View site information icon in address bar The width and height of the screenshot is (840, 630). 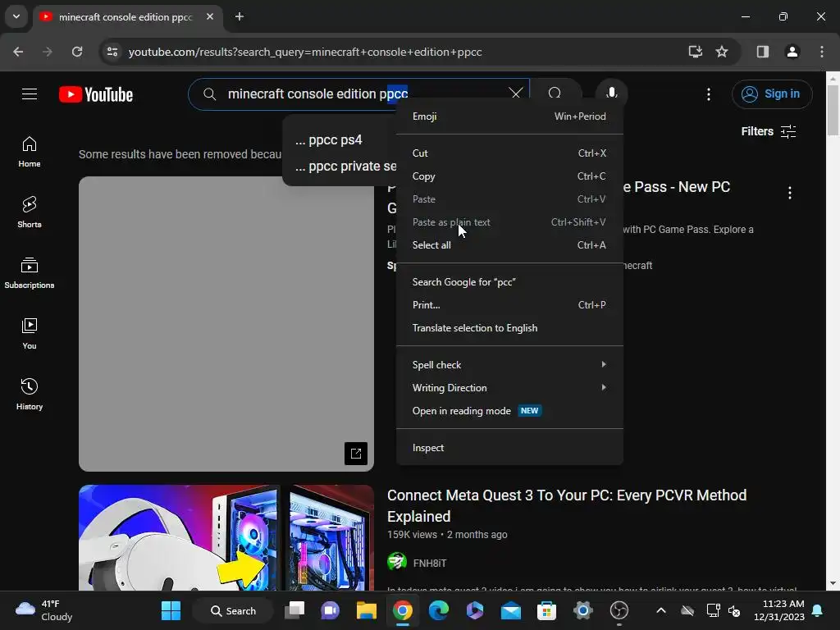pos(112,52)
